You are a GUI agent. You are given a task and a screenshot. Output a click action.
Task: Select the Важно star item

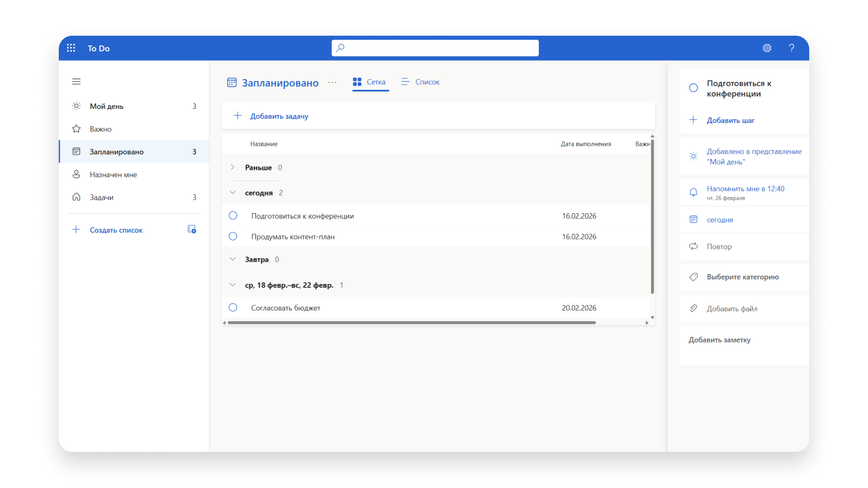pos(100,129)
